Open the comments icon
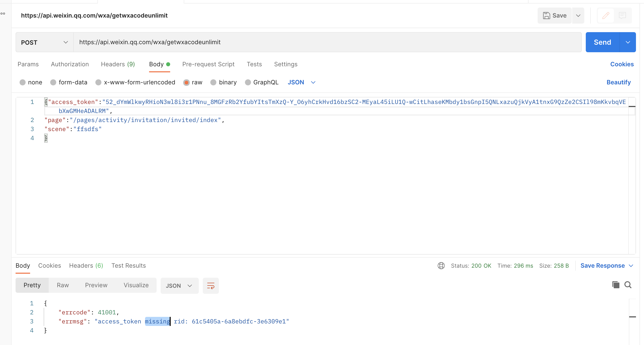Screen dimensions: 644x345 tap(622, 16)
